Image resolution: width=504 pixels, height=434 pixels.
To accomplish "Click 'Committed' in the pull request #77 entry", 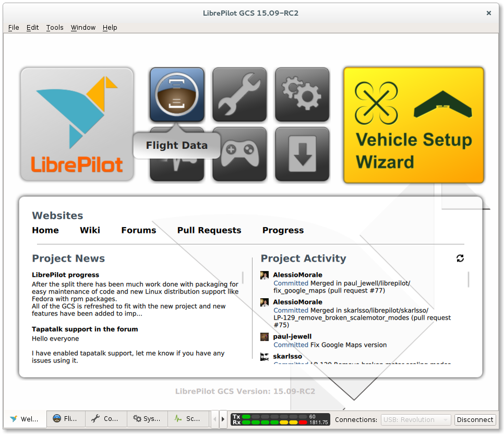I will (x=291, y=283).
